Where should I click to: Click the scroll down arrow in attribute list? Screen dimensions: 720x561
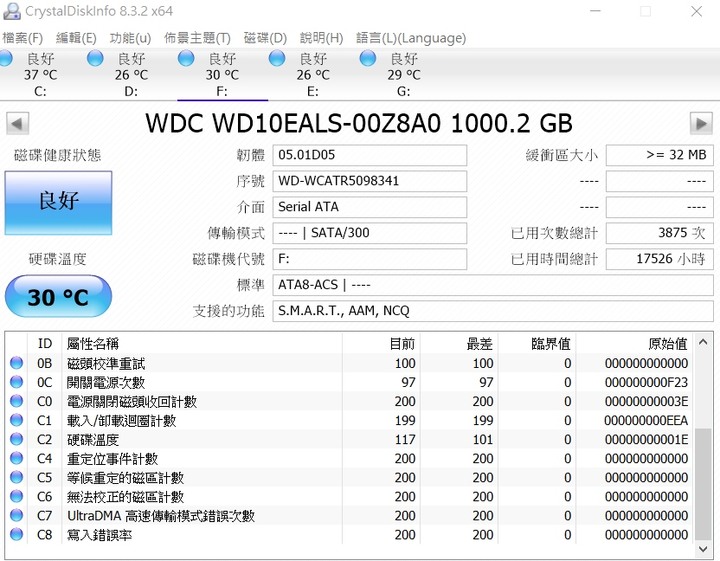pos(703,549)
